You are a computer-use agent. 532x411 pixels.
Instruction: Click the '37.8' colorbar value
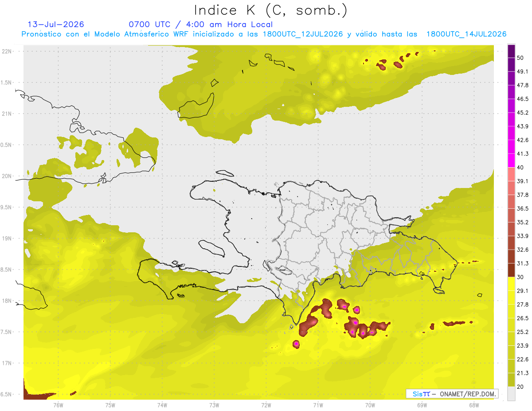pos(523,195)
